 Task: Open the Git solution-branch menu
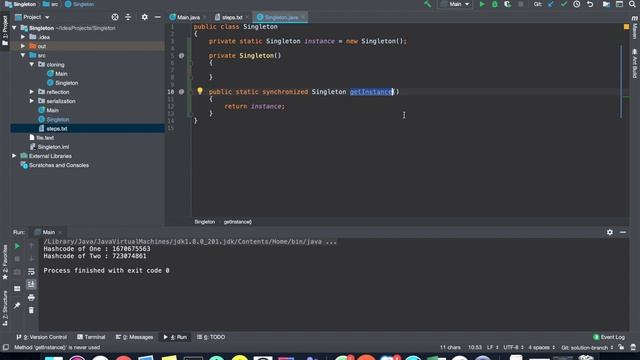[x=587, y=348]
